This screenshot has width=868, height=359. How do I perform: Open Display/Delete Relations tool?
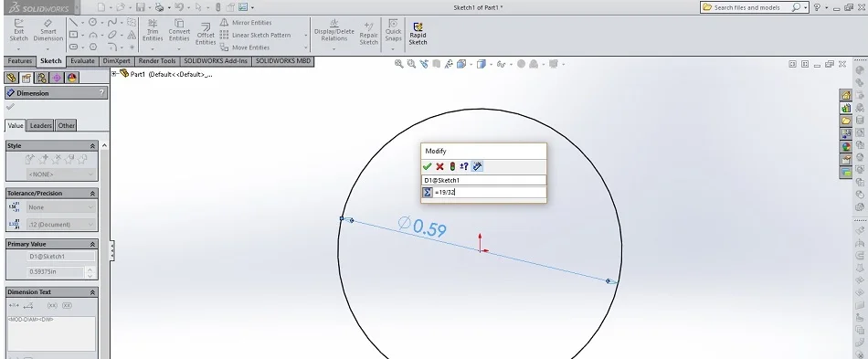click(x=333, y=31)
